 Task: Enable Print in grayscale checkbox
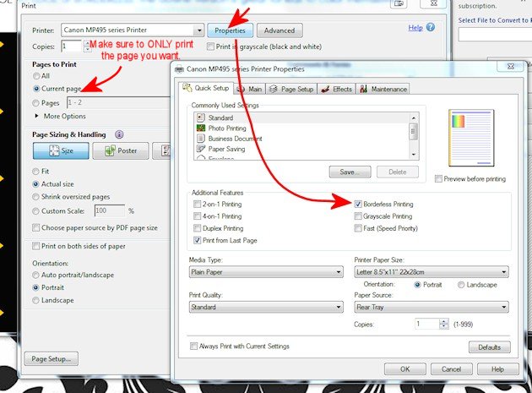tap(211, 46)
